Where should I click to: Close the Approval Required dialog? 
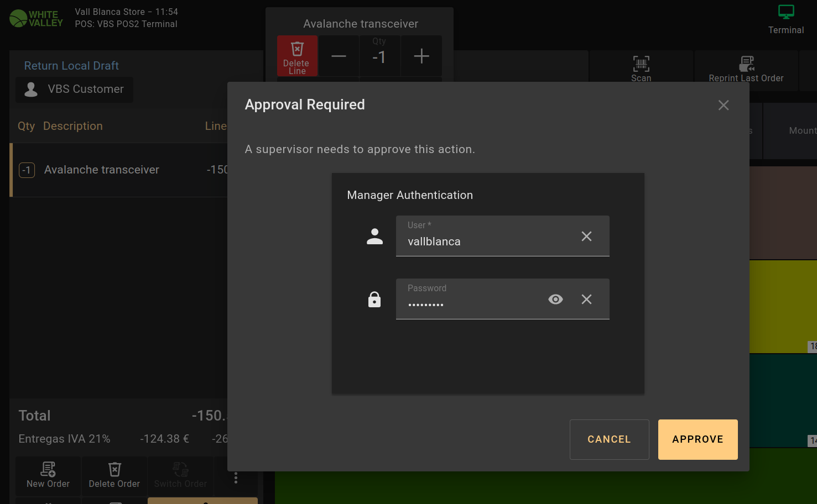[723, 105]
